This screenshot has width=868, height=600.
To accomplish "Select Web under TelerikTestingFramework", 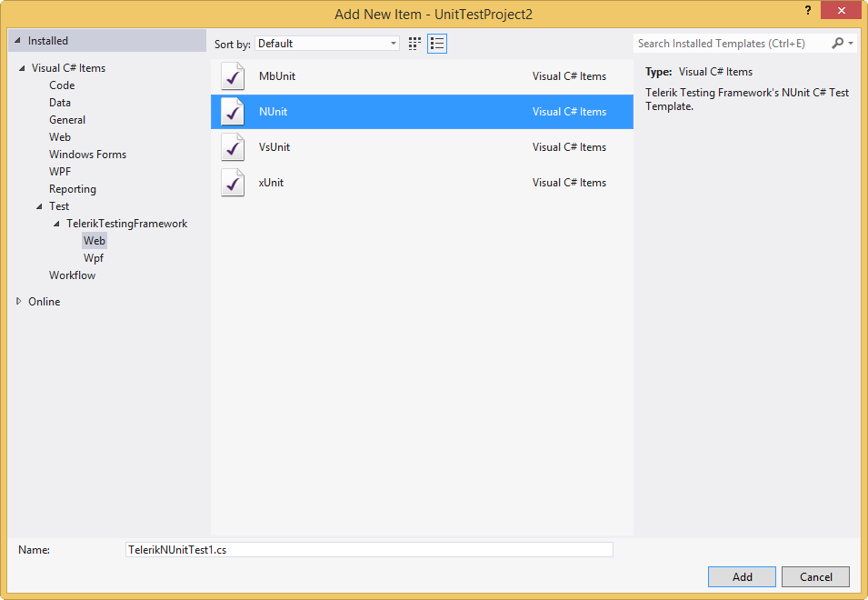I will [x=95, y=241].
